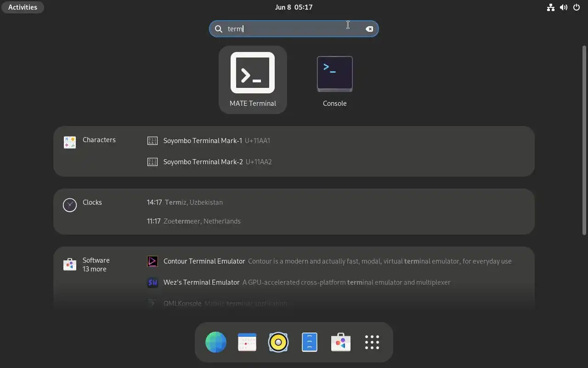Screen dimensions: 588x368
Task: Click the Wez's Terminal Emulator icon
Action: [x=152, y=282]
